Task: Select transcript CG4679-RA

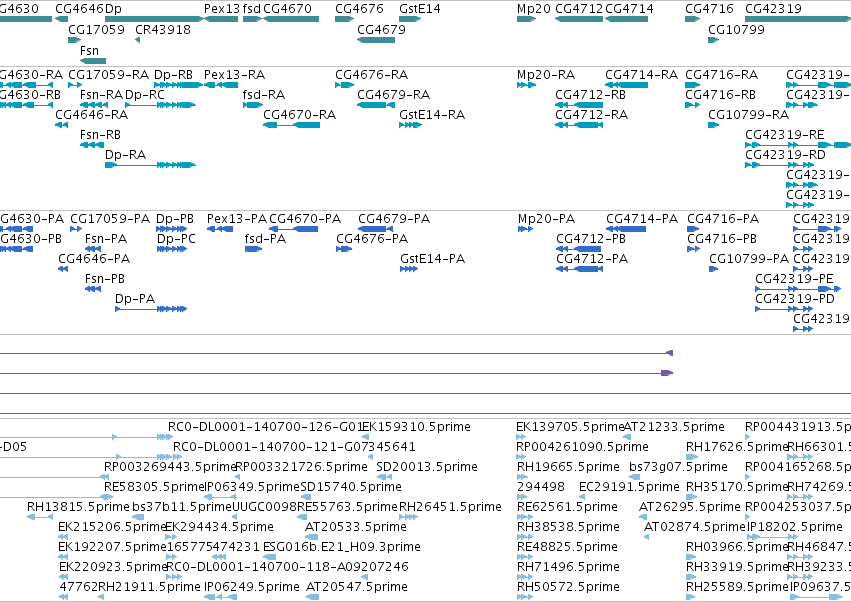Action: click(x=393, y=94)
